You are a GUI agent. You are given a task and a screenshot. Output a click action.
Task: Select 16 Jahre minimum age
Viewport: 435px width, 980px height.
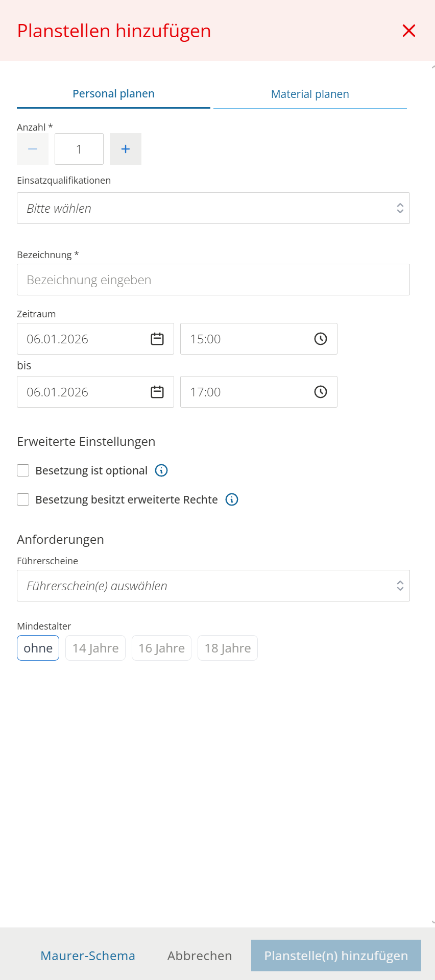tap(161, 648)
